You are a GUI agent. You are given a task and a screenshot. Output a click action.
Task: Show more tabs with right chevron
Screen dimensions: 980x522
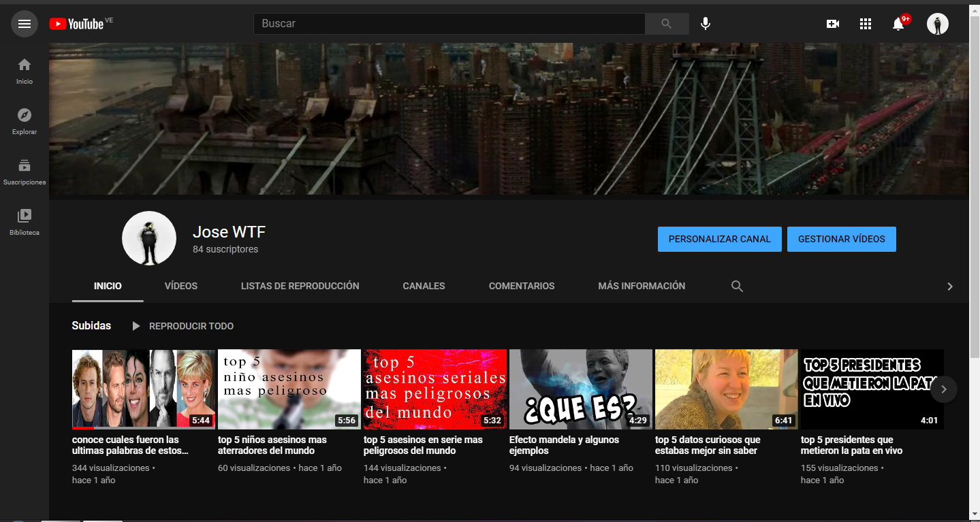tap(950, 287)
